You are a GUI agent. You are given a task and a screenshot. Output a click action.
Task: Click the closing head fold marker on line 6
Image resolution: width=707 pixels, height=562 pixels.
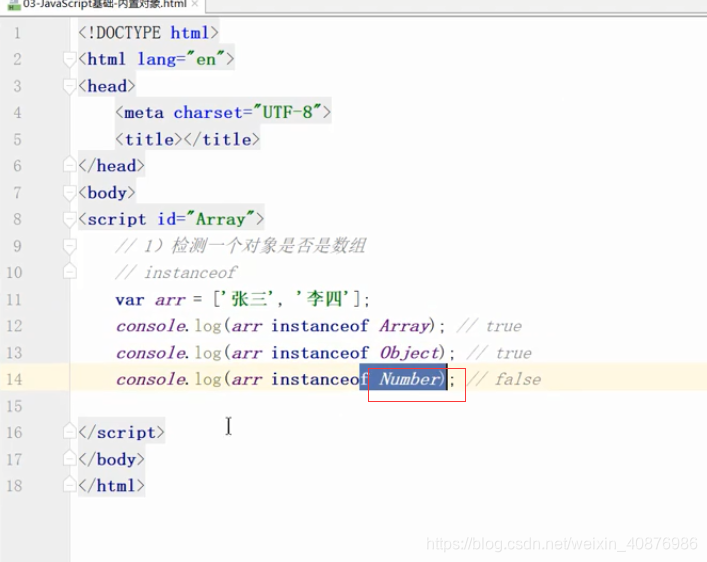point(69,165)
